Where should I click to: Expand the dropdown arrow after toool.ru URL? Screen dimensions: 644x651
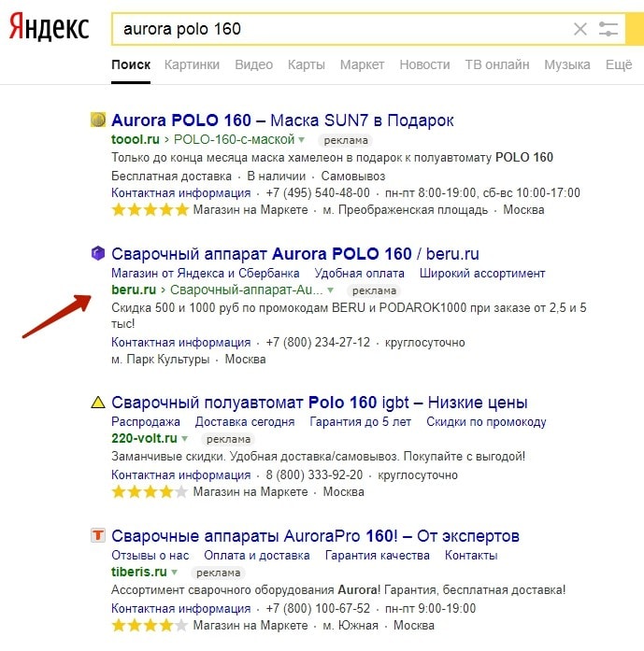302,140
